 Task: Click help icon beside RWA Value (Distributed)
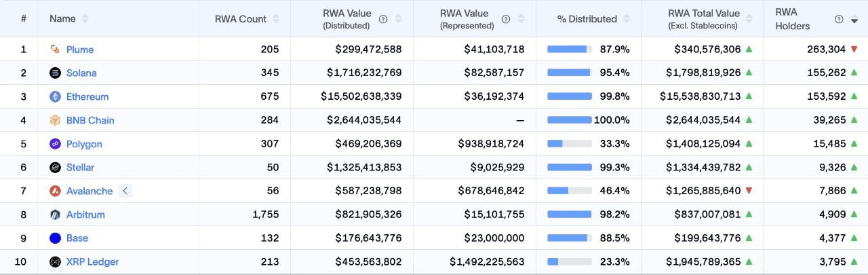pyautogui.click(x=383, y=19)
